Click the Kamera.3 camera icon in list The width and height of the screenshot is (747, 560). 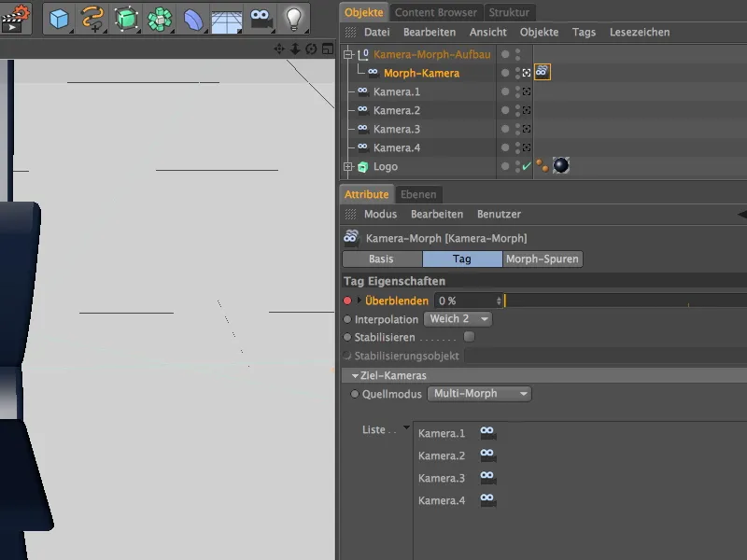pyautogui.click(x=487, y=477)
